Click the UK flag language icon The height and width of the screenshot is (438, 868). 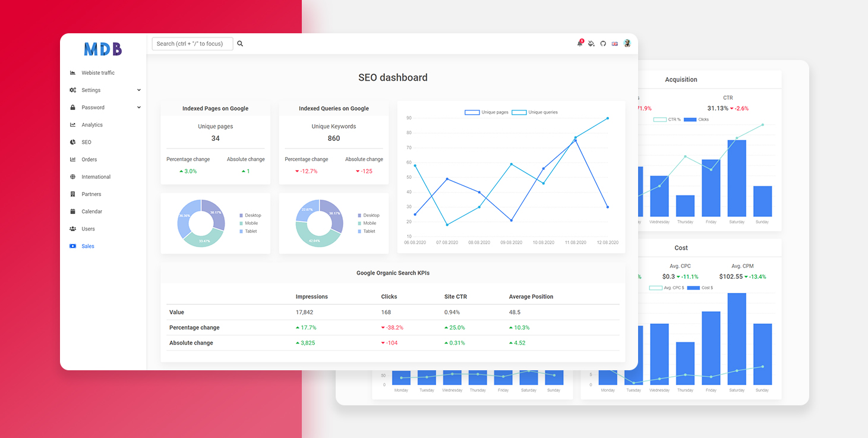point(615,43)
